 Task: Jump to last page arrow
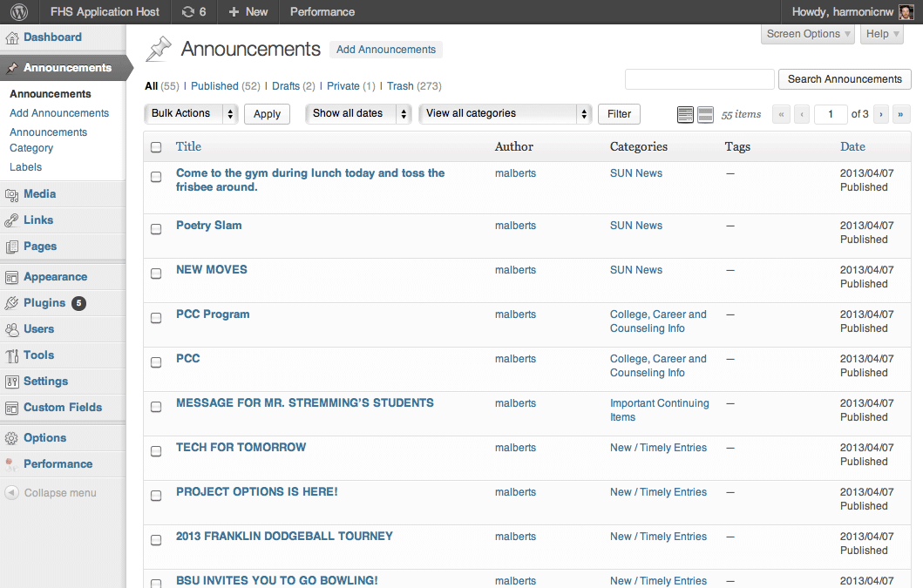pyautogui.click(x=901, y=114)
